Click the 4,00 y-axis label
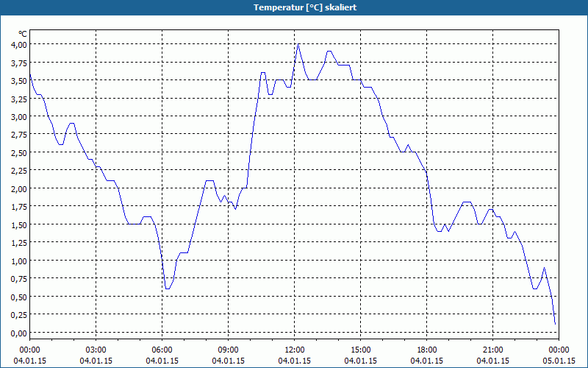 [19, 45]
